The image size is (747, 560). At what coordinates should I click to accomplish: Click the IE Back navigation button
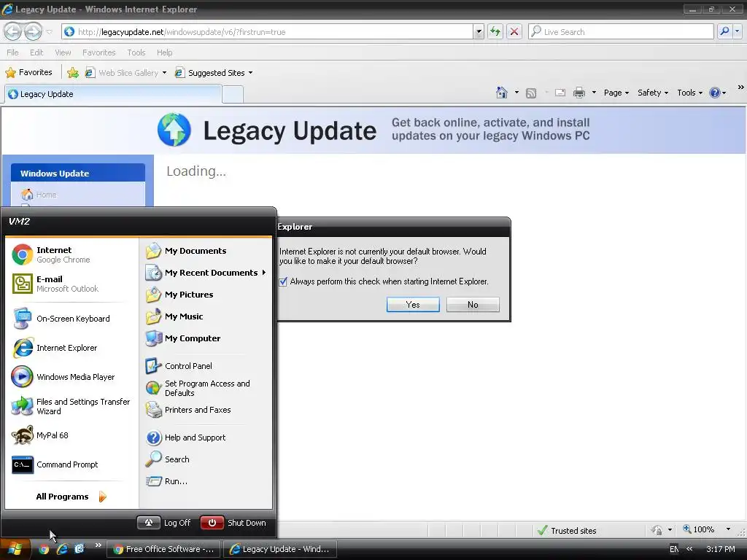(13, 32)
